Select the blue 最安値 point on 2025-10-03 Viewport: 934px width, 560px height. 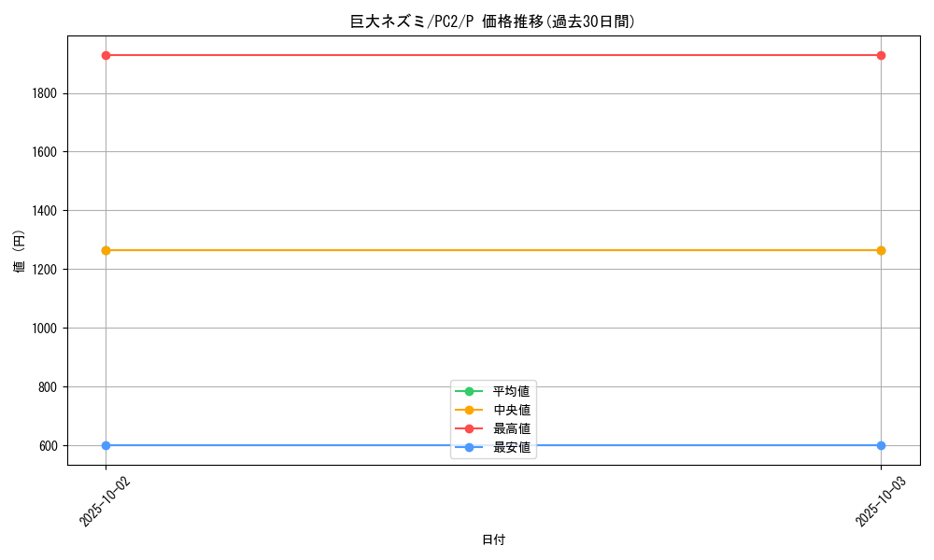(881, 445)
